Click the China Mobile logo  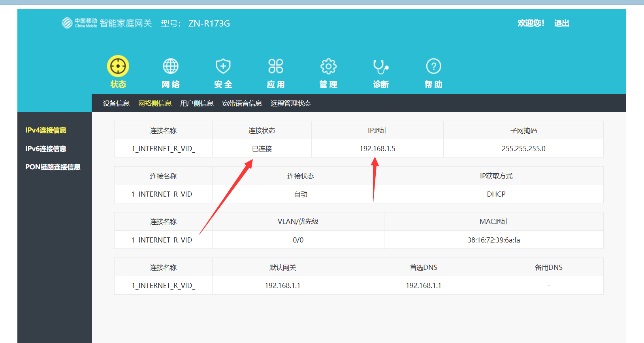(x=79, y=23)
